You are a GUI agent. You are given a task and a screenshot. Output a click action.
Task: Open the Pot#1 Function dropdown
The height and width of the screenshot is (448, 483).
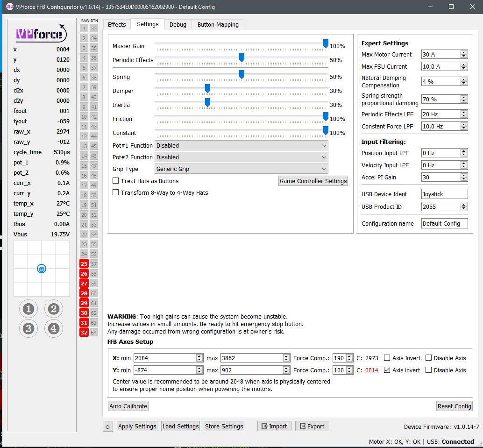pos(241,146)
